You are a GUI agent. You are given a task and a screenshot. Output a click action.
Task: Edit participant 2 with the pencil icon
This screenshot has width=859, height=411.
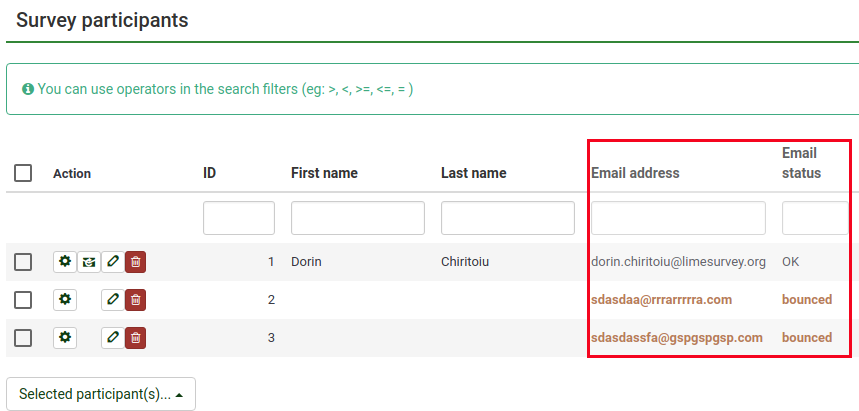tap(113, 299)
